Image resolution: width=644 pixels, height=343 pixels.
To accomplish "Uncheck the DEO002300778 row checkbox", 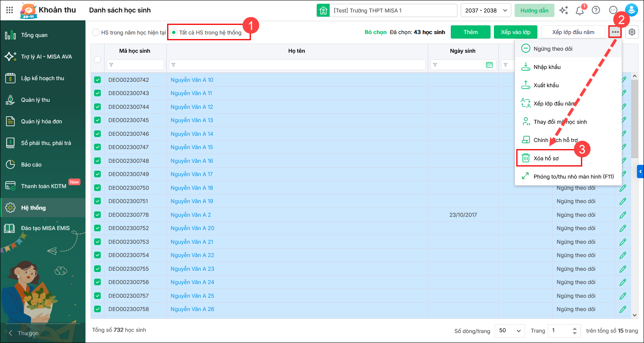I will point(97,215).
